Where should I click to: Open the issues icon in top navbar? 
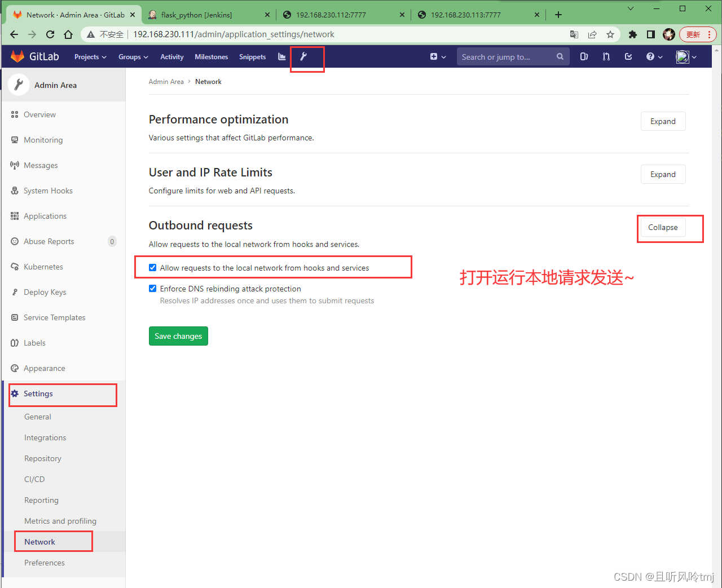(x=584, y=56)
